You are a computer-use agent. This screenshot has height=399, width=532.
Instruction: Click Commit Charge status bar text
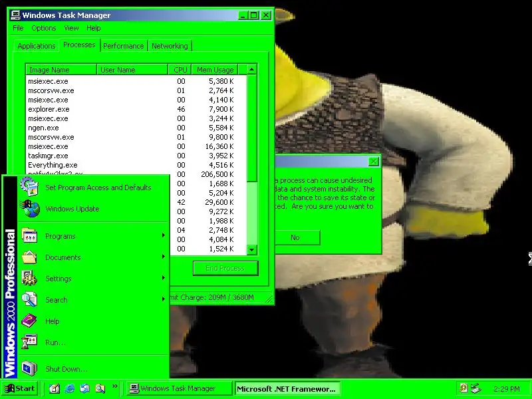pyautogui.click(x=211, y=297)
